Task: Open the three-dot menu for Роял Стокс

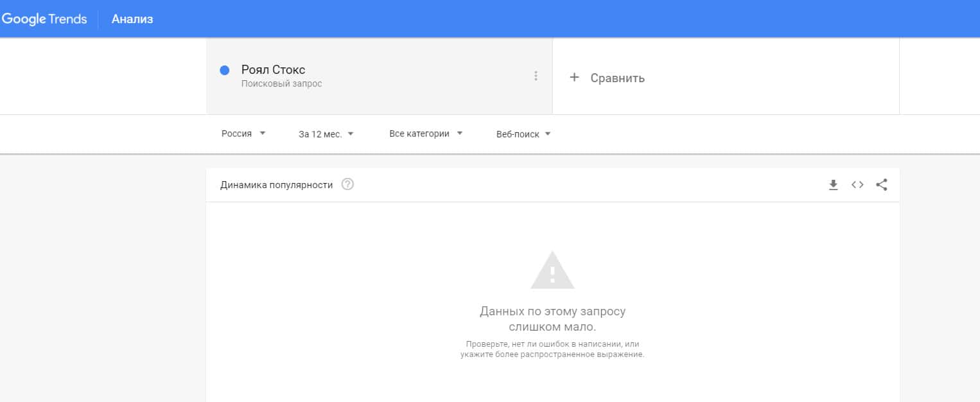Action: (536, 76)
